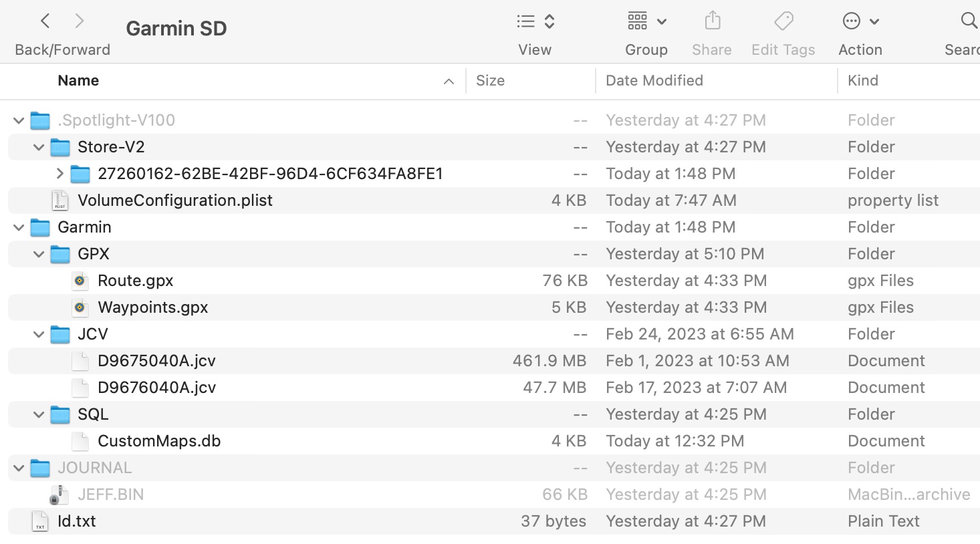980x544 pixels.
Task: Click the JOURNAL folder name
Action: (95, 468)
